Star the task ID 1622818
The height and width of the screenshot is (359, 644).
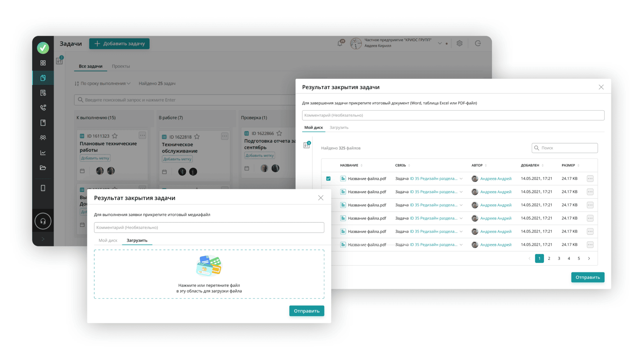coord(197,137)
